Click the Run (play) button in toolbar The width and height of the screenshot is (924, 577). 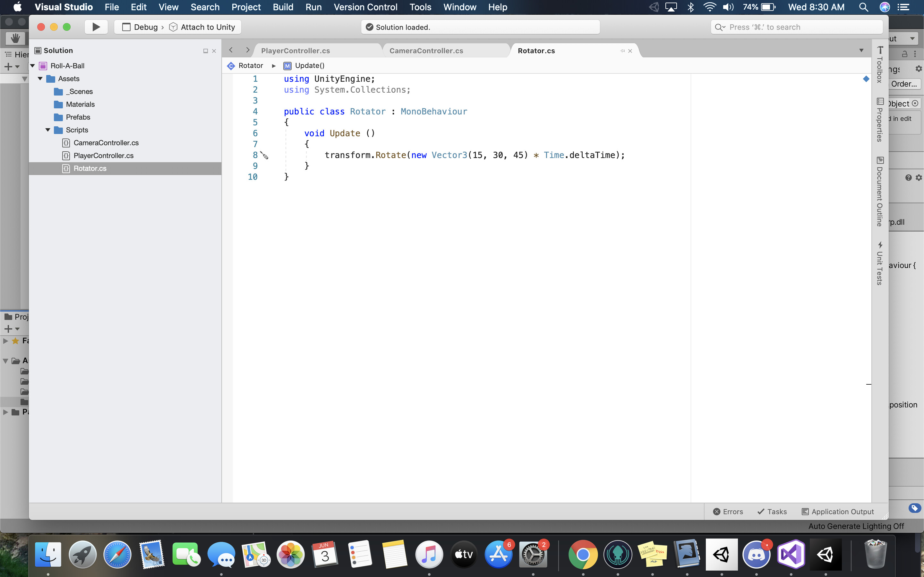point(96,27)
